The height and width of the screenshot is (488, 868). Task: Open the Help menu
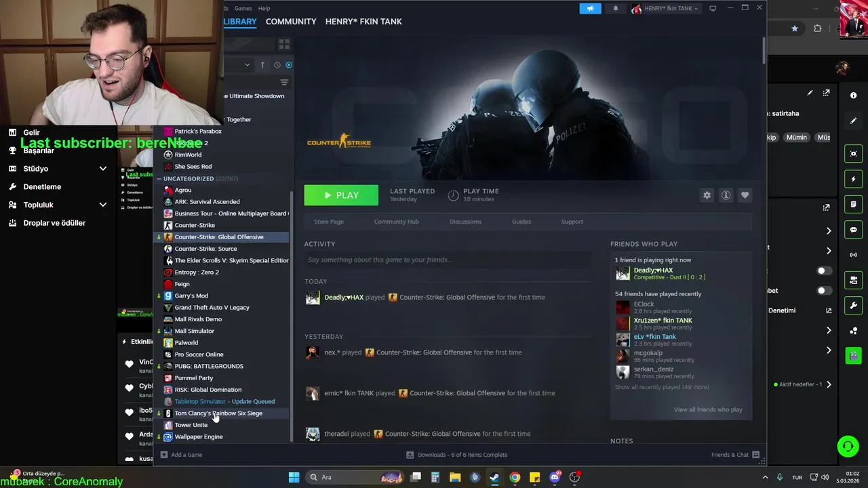[264, 8]
